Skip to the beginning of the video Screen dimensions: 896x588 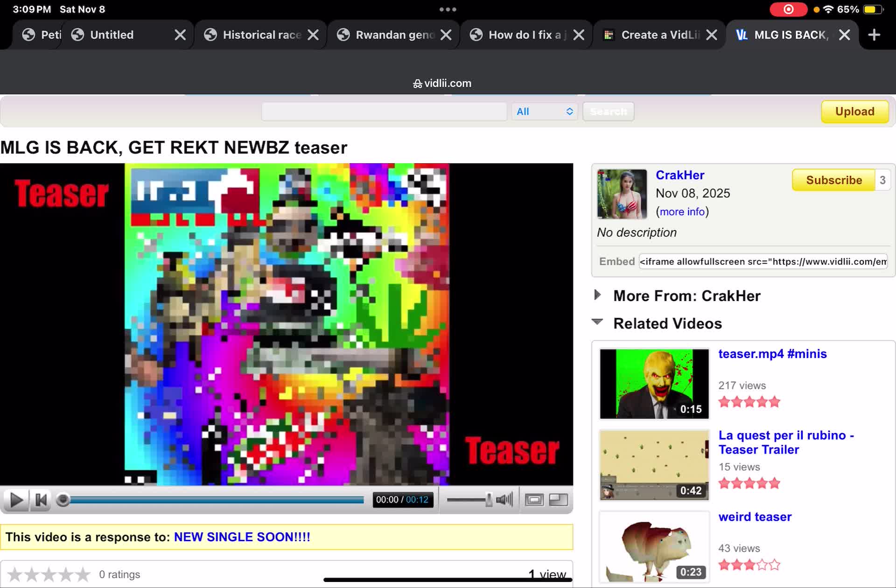pos(41,499)
